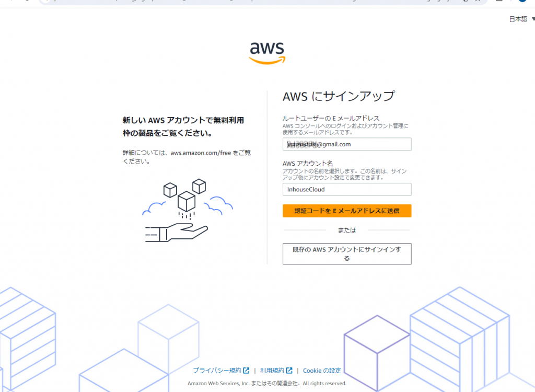The image size is (535, 392).
Task: Click the AWS にサインアップ heading
Action: pos(339,96)
